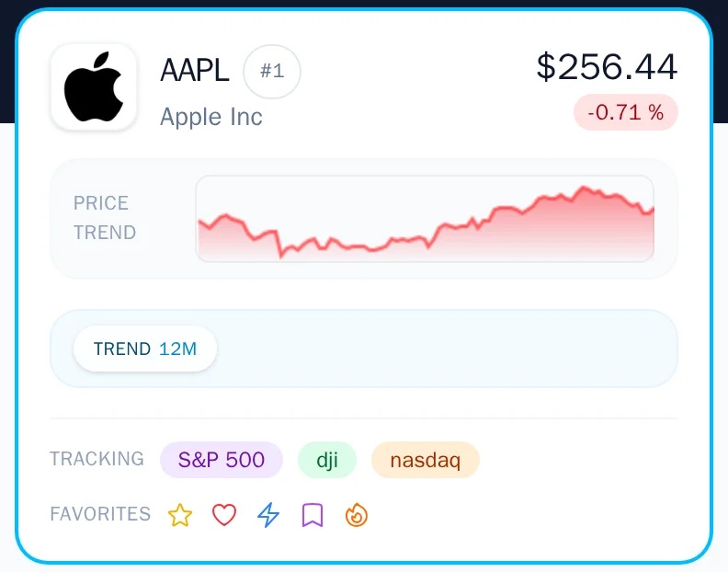Click the lowest dip on the price chart
The height and width of the screenshot is (572, 728).
[280, 256]
